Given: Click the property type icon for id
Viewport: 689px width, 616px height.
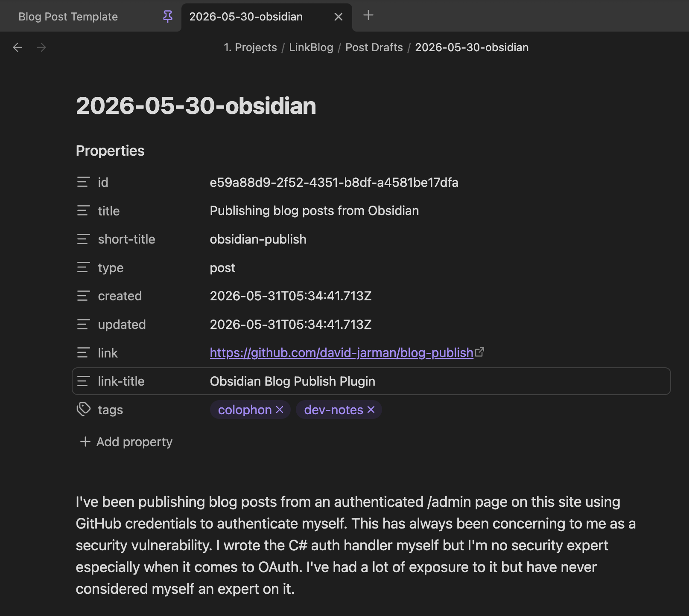Looking at the screenshot, I should pyautogui.click(x=83, y=182).
